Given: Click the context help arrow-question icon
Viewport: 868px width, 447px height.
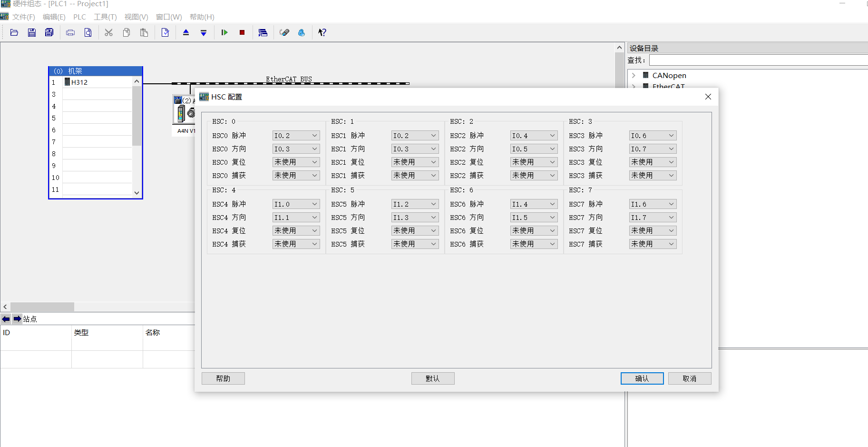Looking at the screenshot, I should click(322, 32).
